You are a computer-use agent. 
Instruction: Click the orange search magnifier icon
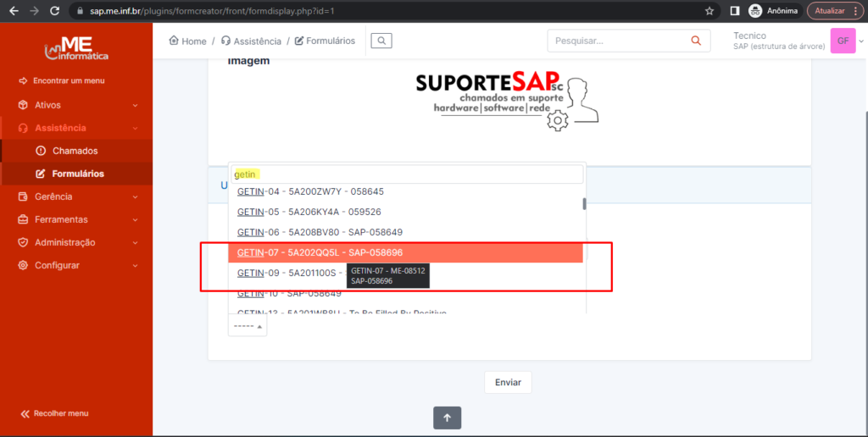696,41
